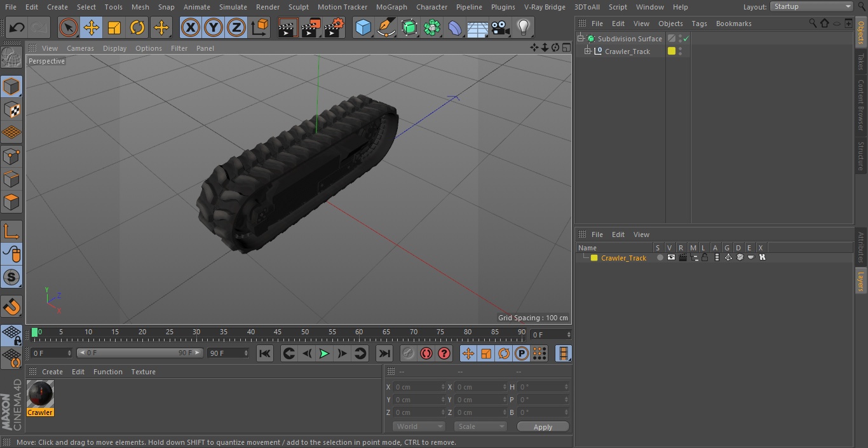Screen dimensions: 868x448
Task: Click the Undo arrow icon
Action: pos(17,27)
